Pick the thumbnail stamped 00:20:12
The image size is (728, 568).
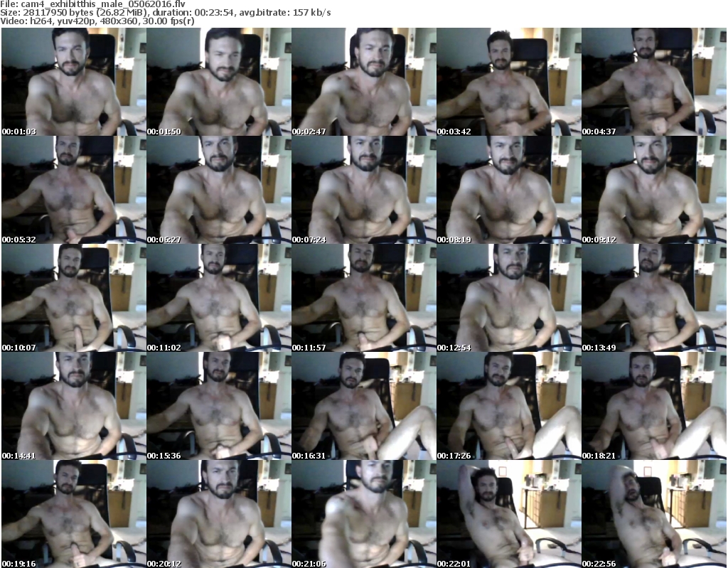[x=219, y=514]
